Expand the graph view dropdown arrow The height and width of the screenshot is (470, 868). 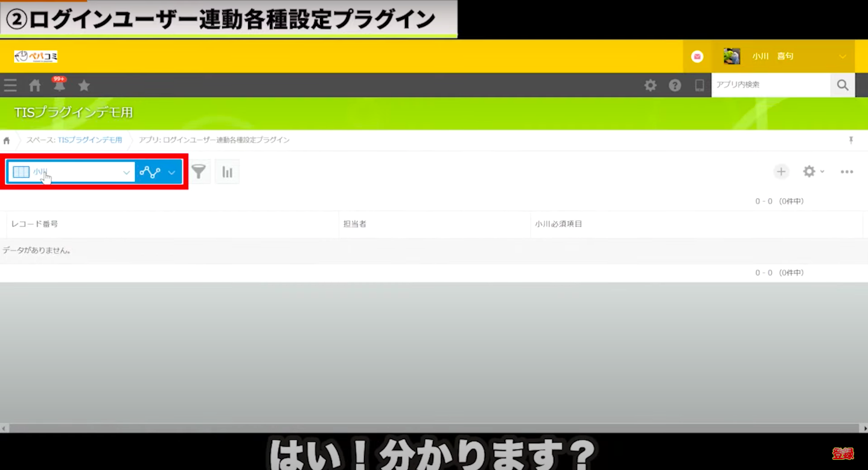click(171, 172)
